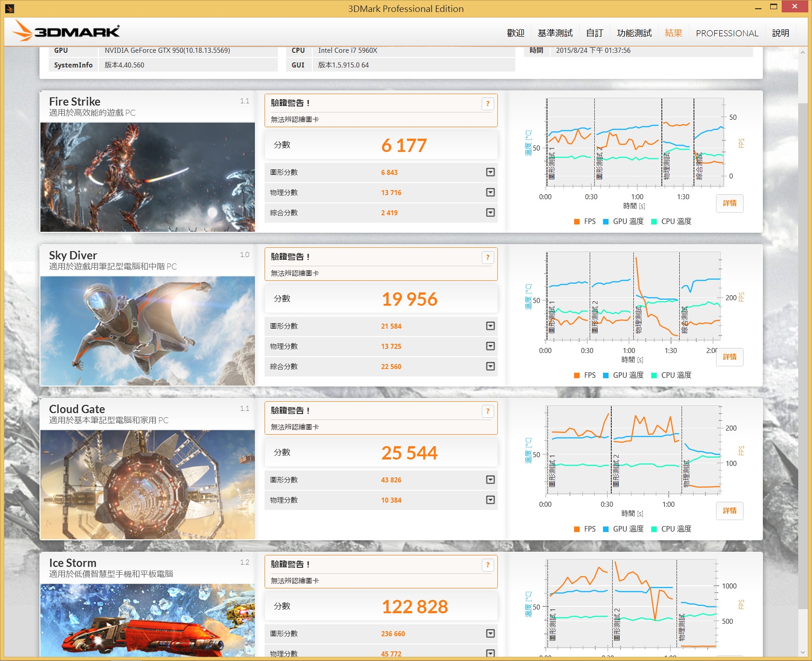Image resolution: width=812 pixels, height=661 pixels.
Task: Click the Fire Strike score 6 177
Action: 404,146
